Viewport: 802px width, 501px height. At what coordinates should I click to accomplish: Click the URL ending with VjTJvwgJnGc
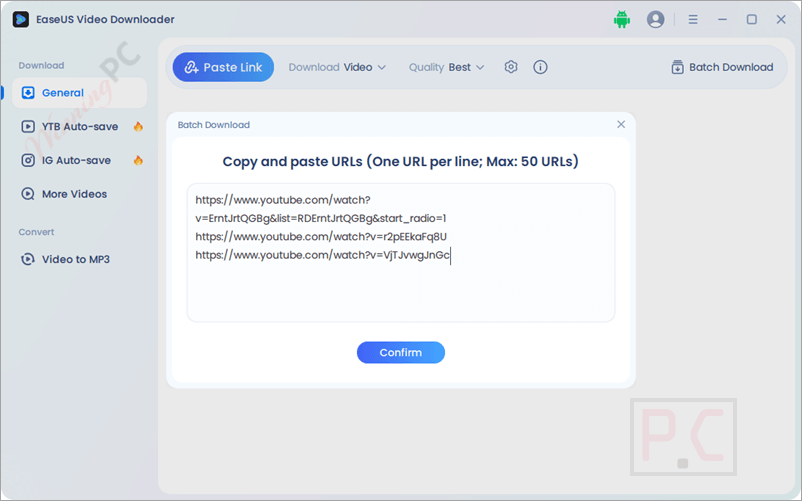click(x=323, y=255)
